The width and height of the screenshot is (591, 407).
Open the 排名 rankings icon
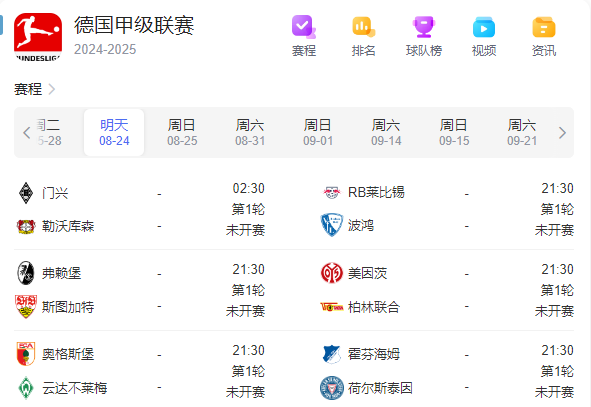point(363,27)
